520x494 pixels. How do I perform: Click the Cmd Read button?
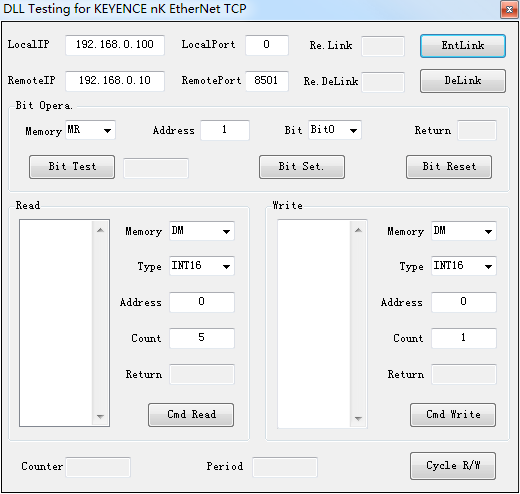(x=191, y=415)
